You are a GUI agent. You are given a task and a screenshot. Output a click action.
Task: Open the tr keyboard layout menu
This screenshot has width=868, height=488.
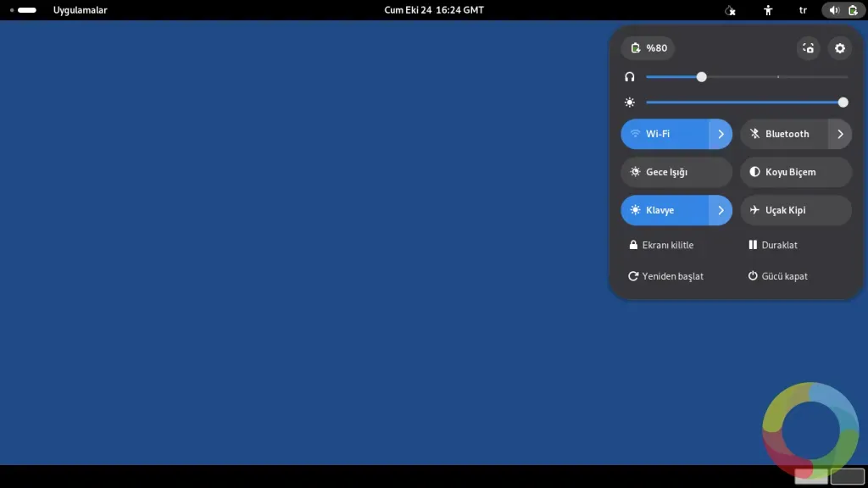(x=803, y=10)
